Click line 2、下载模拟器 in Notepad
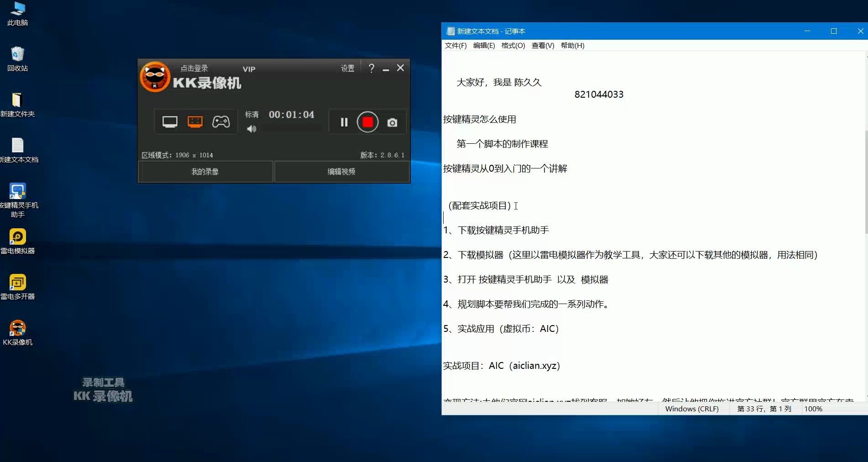This screenshot has height=462, width=868. click(630, 255)
